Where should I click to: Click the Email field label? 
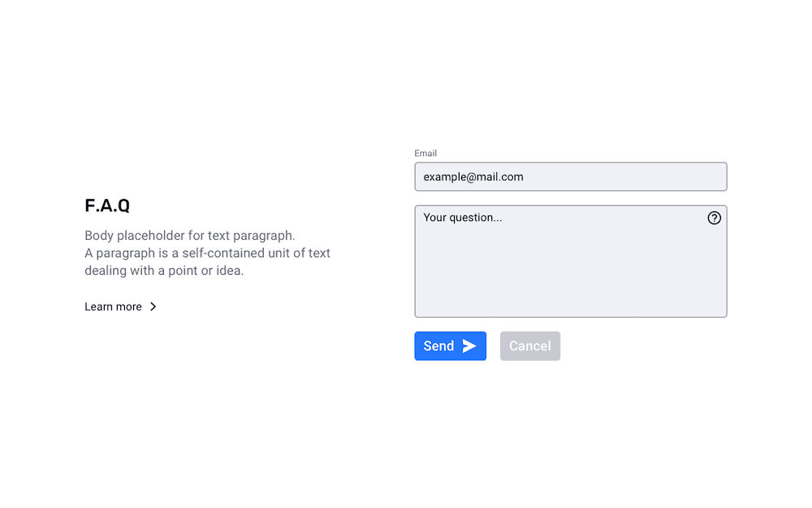point(425,153)
